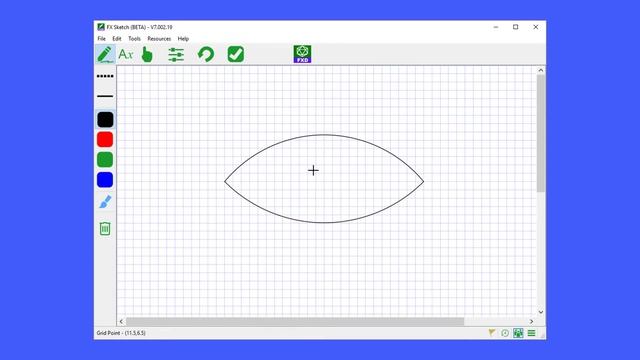Click the green lines status bar icon

point(531,333)
